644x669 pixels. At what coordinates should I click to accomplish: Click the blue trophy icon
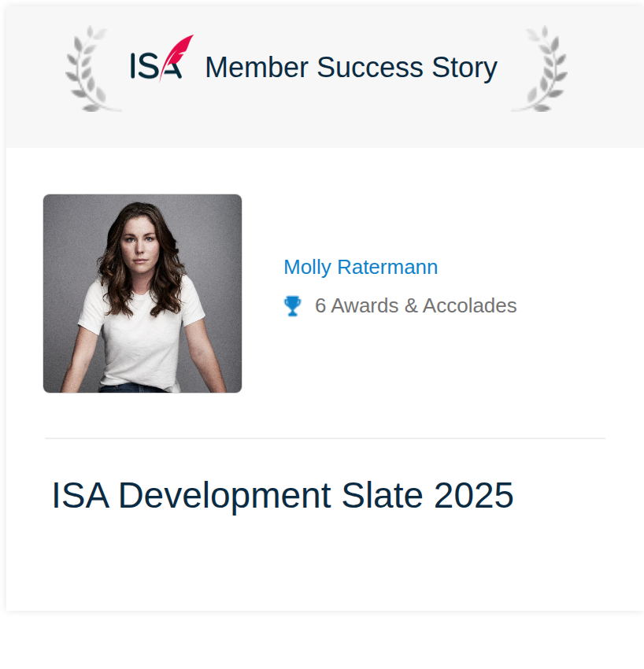292,306
